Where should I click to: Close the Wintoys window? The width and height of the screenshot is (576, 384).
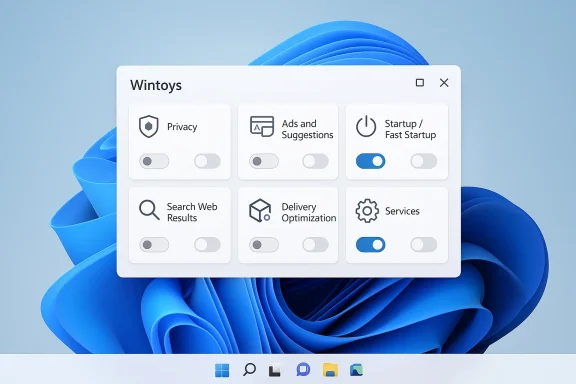pos(444,83)
